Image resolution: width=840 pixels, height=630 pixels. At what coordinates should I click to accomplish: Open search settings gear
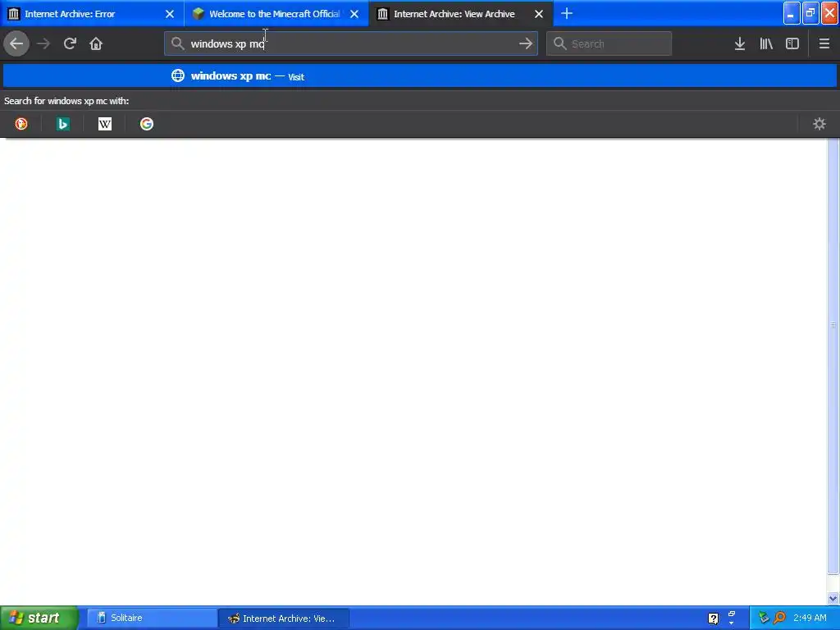[x=819, y=125]
